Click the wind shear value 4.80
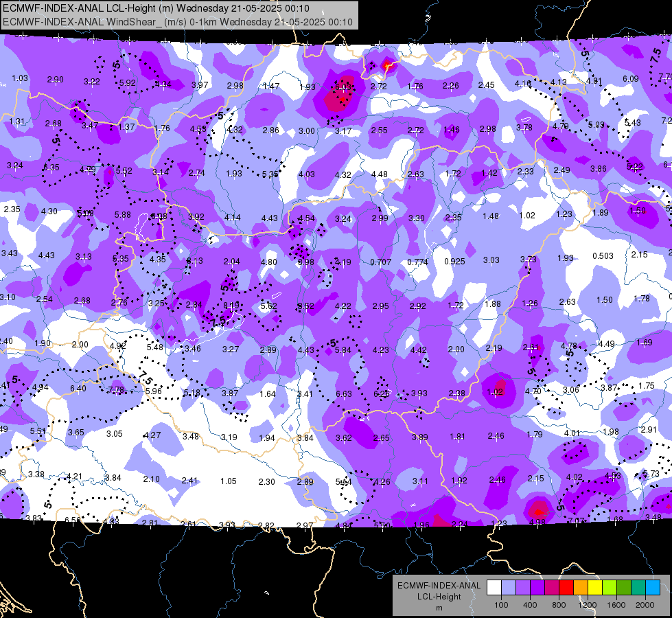This screenshot has height=618, width=672. point(268,262)
